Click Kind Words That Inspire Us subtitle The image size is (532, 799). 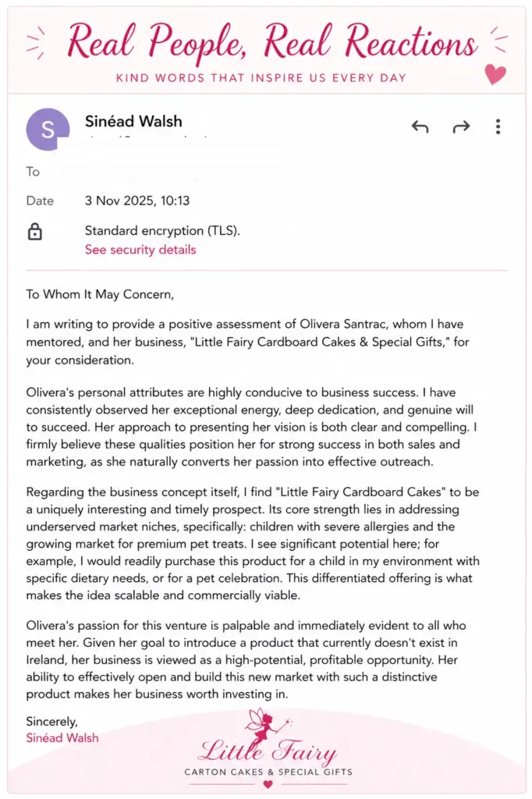pyautogui.click(x=261, y=78)
